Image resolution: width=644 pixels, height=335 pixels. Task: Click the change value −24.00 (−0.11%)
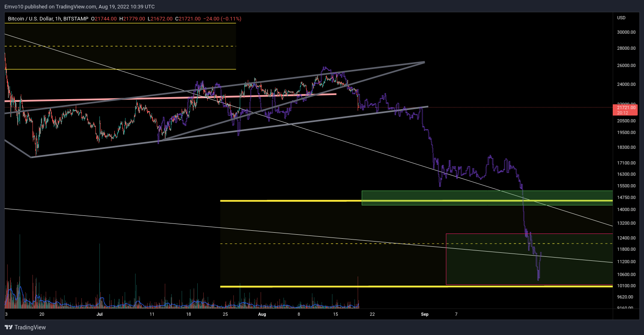(x=223, y=18)
